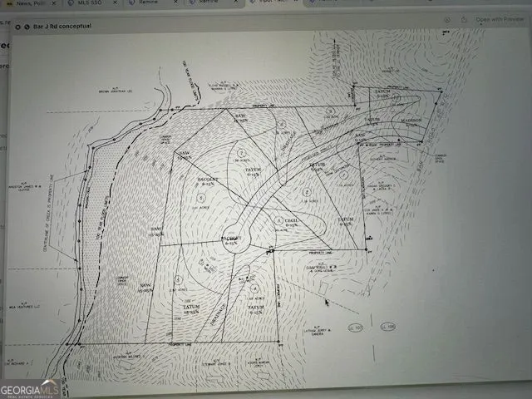The image size is (532, 399).
Task: Click the lot 5 circle marker
Action: pos(201,199)
